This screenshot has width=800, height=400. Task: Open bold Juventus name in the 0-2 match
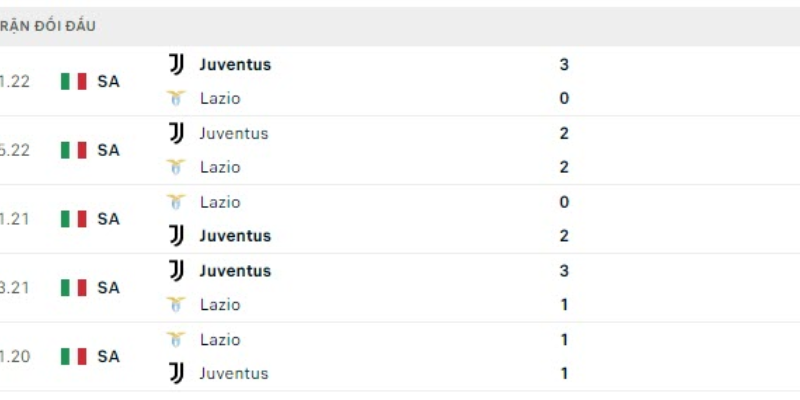coord(235,236)
